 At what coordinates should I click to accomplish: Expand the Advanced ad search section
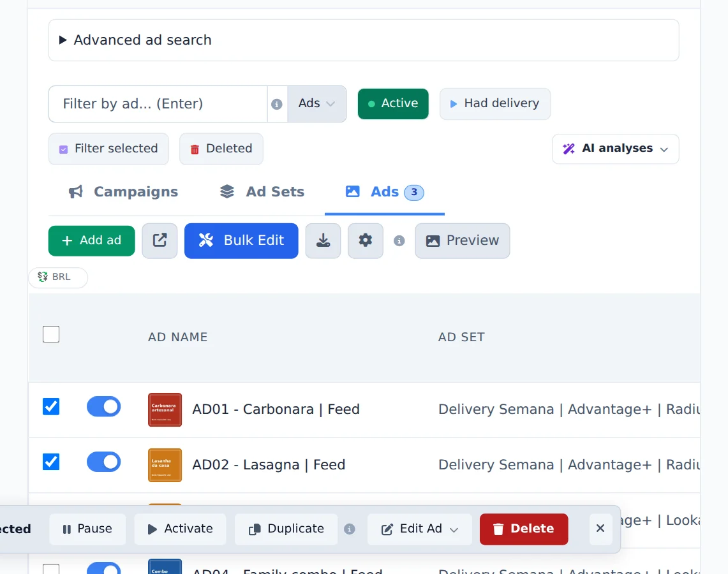[364, 40]
